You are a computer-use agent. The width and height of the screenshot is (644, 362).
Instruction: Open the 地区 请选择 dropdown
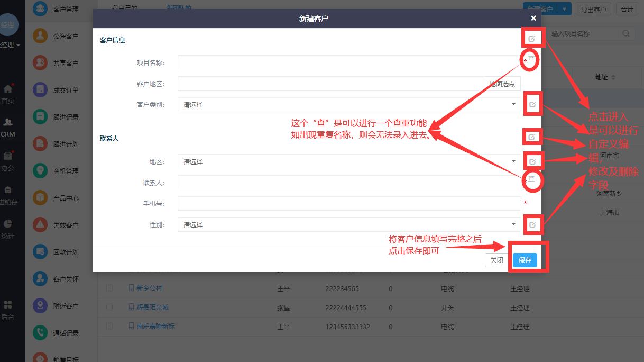(349, 161)
